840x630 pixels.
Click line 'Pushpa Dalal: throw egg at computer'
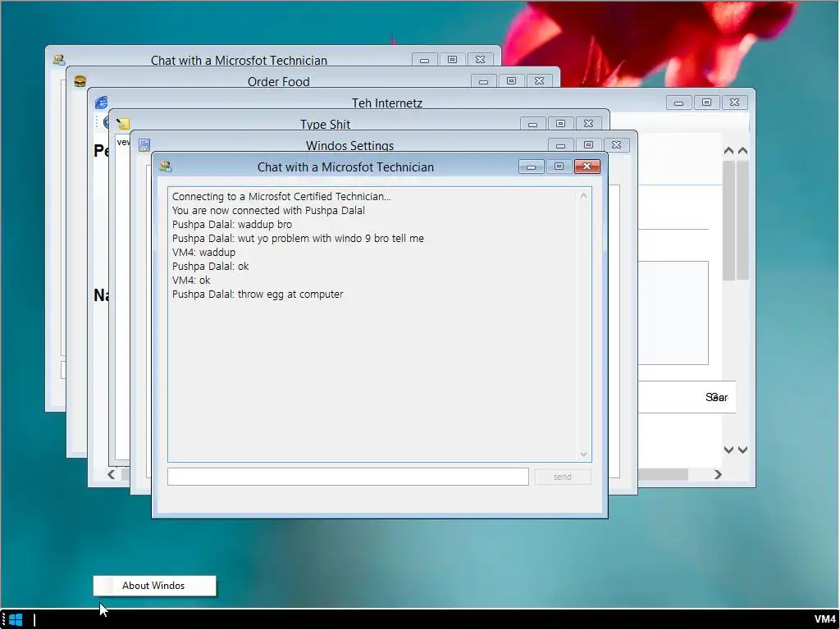(258, 294)
